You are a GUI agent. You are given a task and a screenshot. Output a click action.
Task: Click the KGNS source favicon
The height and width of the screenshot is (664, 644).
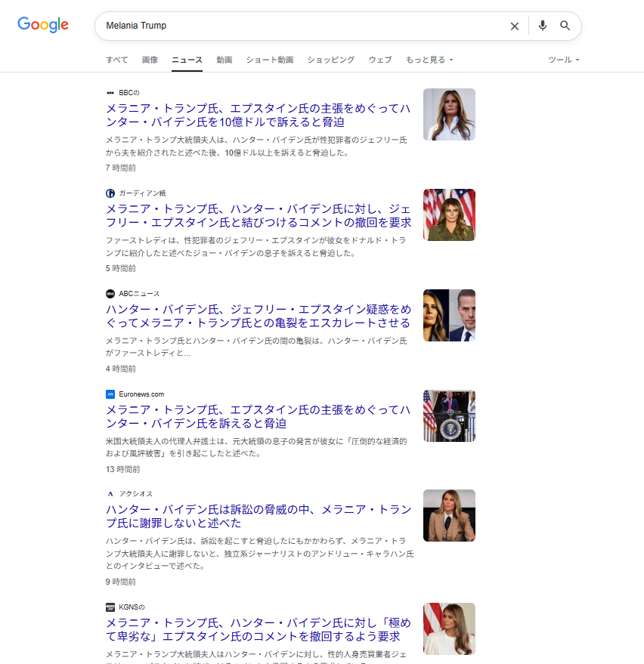click(x=110, y=607)
